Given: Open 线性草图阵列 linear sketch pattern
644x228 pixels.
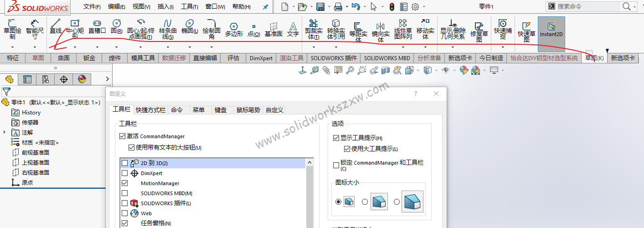Looking at the screenshot, I should pos(403,29).
